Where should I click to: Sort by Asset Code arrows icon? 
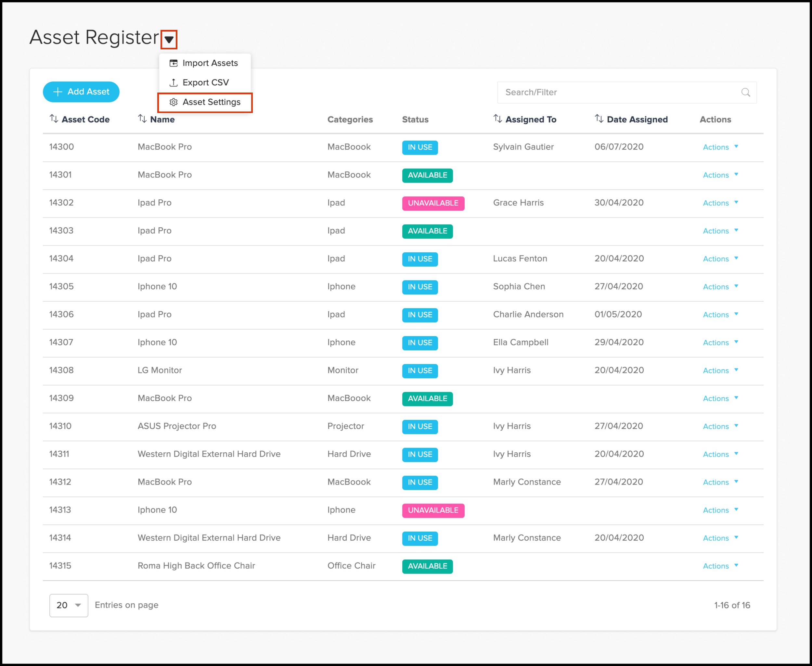coord(54,119)
